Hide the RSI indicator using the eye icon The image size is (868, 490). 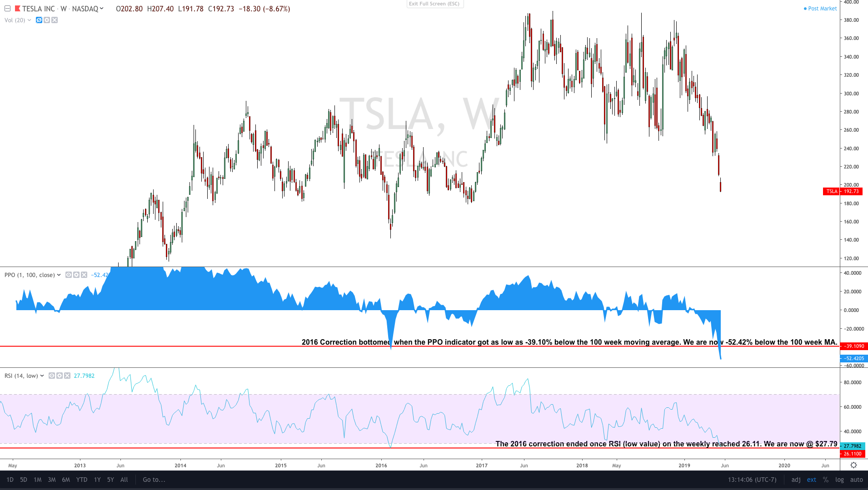coord(52,376)
